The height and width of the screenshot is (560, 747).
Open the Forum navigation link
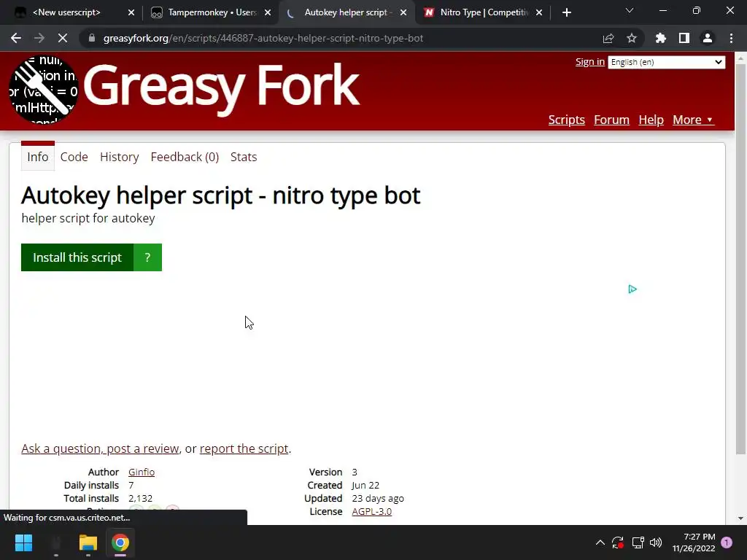click(612, 120)
